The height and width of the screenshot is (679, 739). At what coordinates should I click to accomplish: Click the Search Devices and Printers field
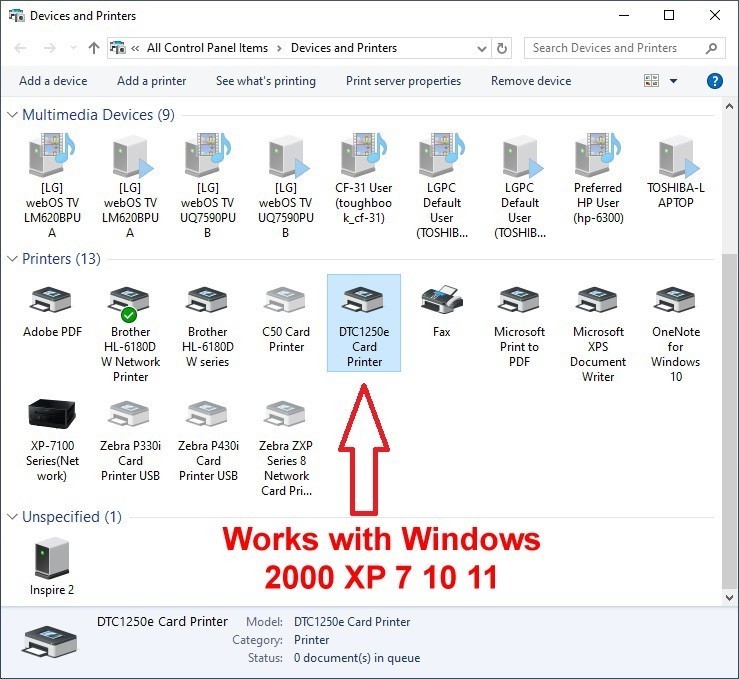615,48
